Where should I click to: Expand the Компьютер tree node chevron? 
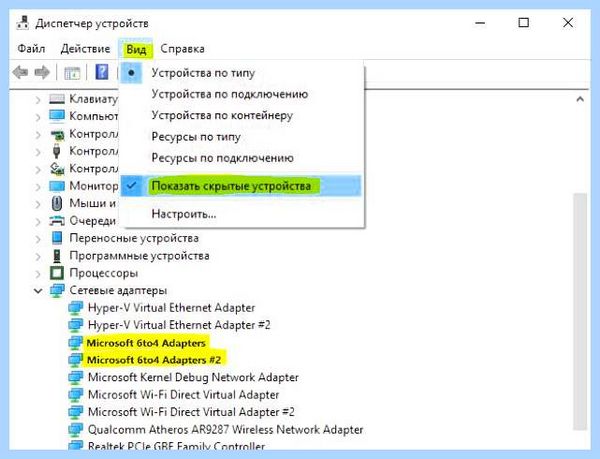point(38,117)
